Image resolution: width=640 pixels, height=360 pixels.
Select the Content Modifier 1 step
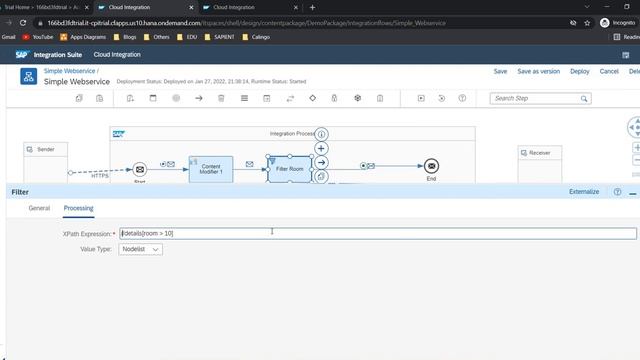tap(211, 169)
